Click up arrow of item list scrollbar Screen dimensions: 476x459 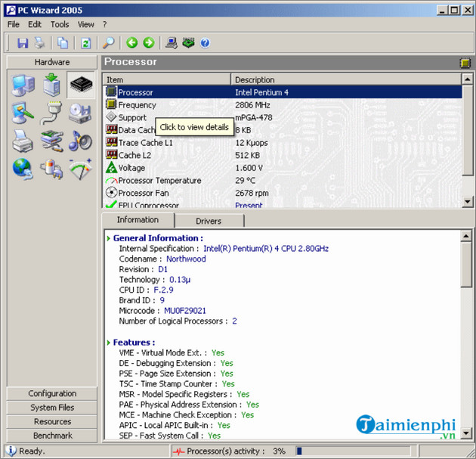(468, 79)
